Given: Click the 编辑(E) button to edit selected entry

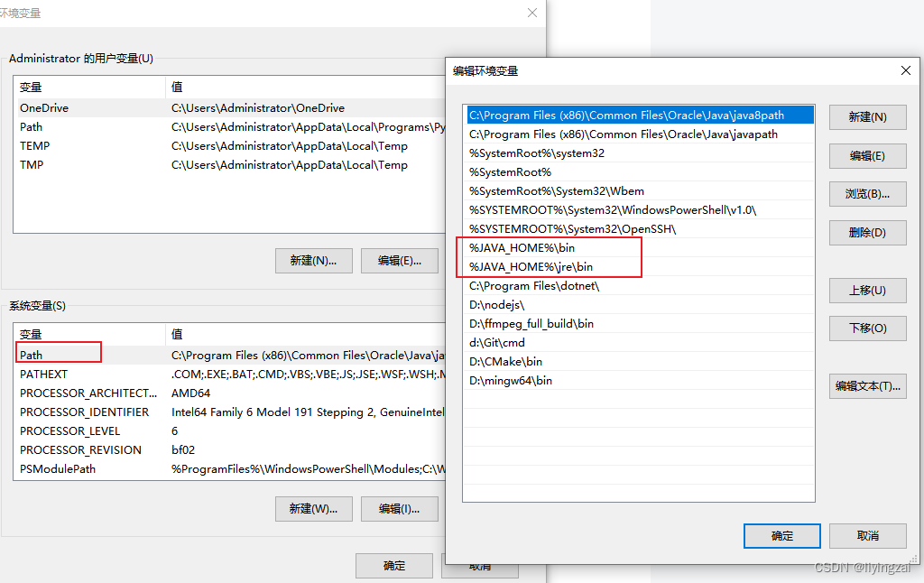Looking at the screenshot, I should tap(866, 155).
